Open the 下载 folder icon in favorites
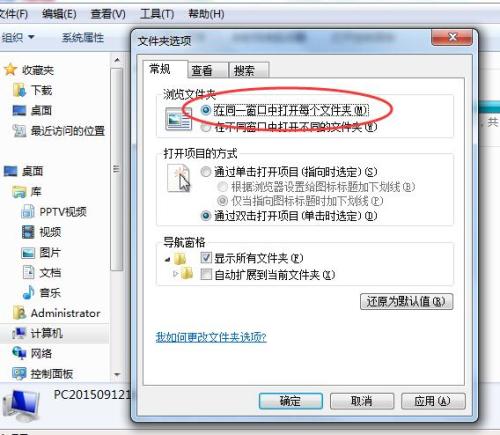 click(x=19, y=90)
